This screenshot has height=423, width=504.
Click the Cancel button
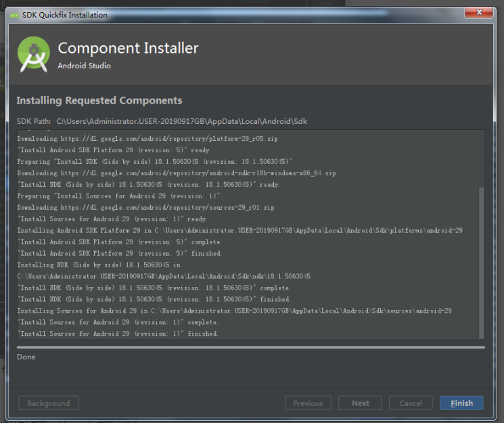[x=411, y=403]
